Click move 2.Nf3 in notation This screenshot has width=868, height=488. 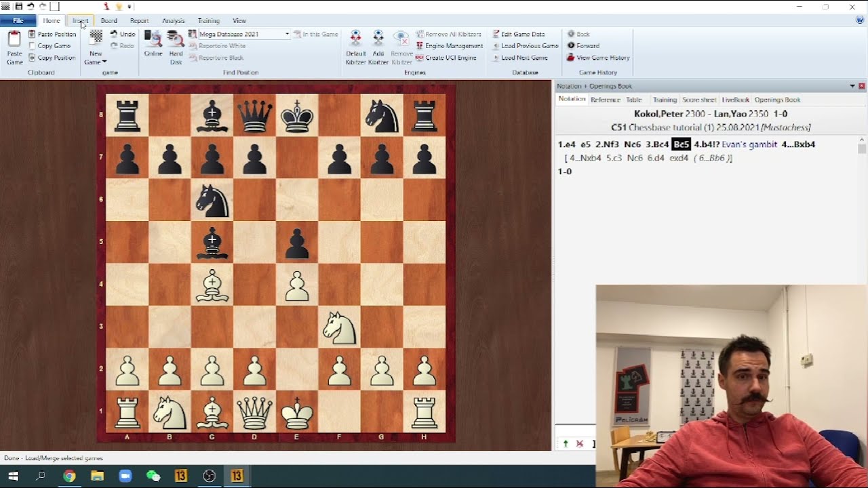[606, 144]
